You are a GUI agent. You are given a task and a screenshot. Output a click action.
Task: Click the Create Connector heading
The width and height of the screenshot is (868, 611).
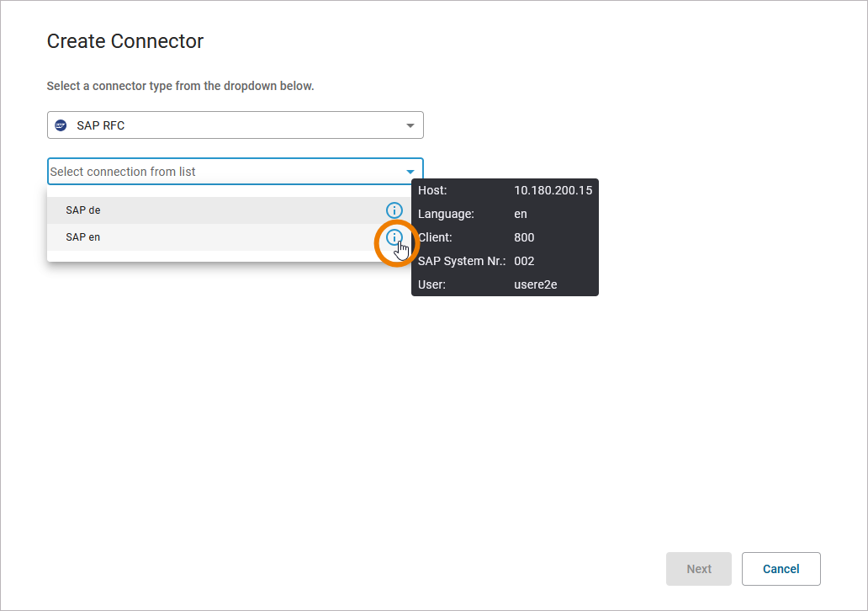click(125, 41)
